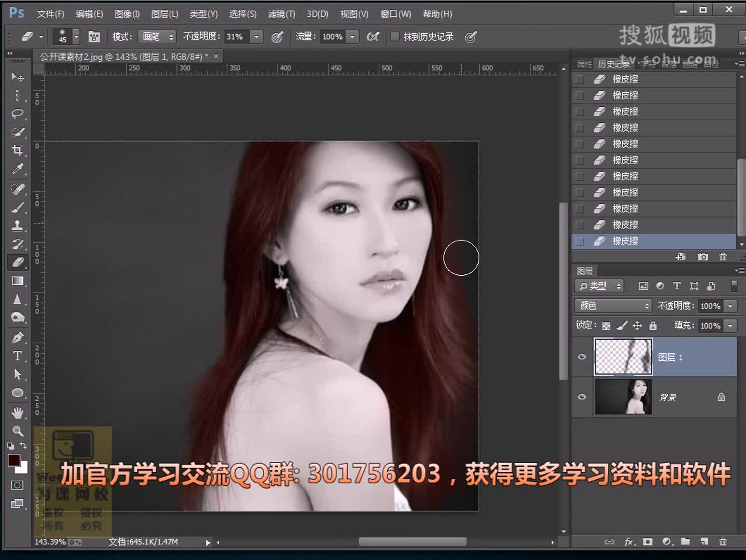Open layer style fx menu
This screenshot has width=746, height=560.
coord(629,541)
